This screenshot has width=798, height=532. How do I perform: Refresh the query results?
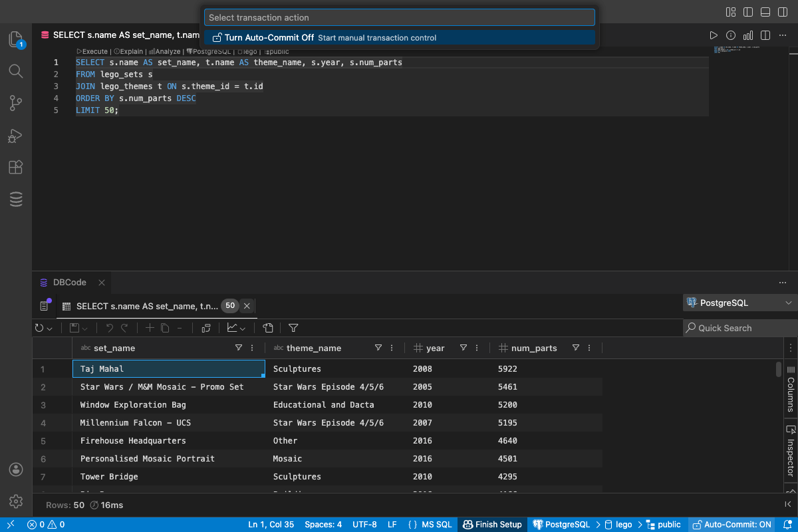tap(39, 327)
